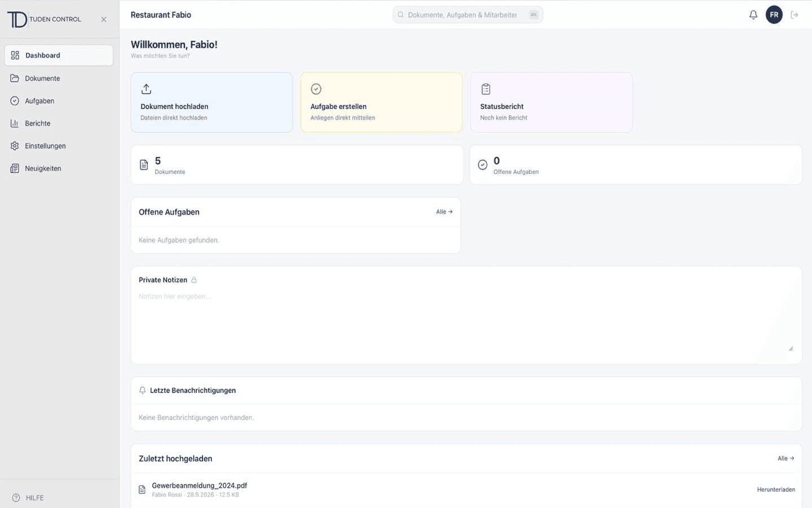Screen dimensions: 812x508
Task: Open notifications bell in top bar
Action: tap(753, 15)
